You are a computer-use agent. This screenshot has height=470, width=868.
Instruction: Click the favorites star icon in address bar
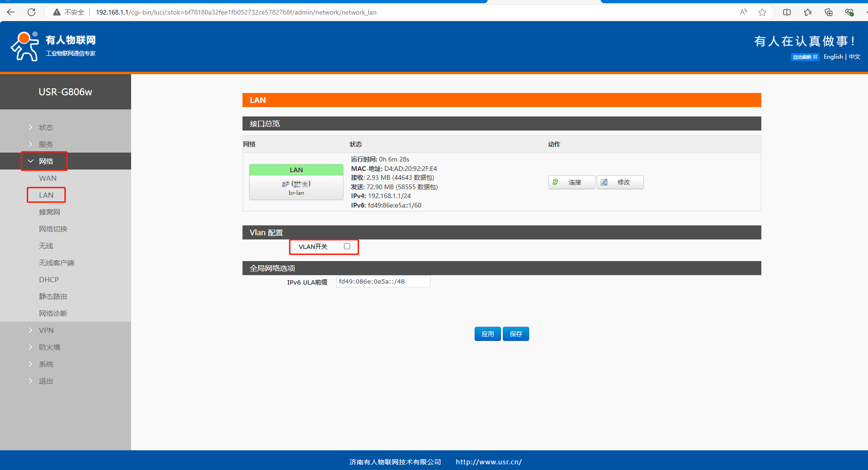pos(762,12)
